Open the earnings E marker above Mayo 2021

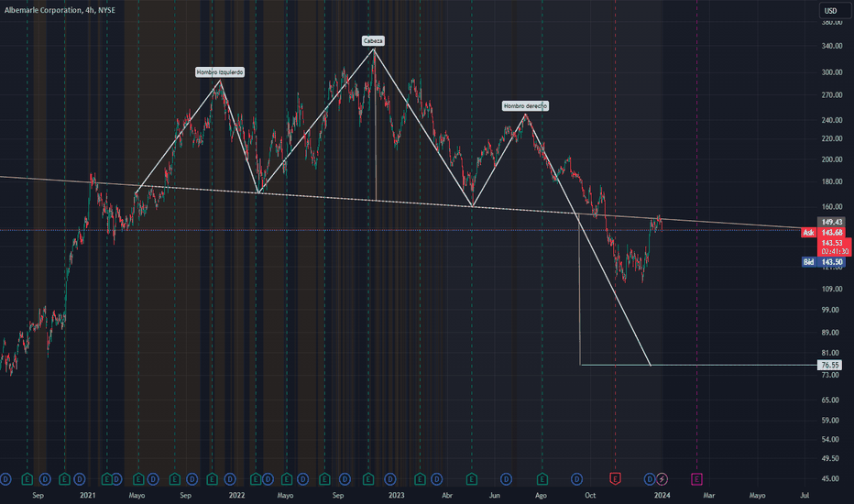138,479
